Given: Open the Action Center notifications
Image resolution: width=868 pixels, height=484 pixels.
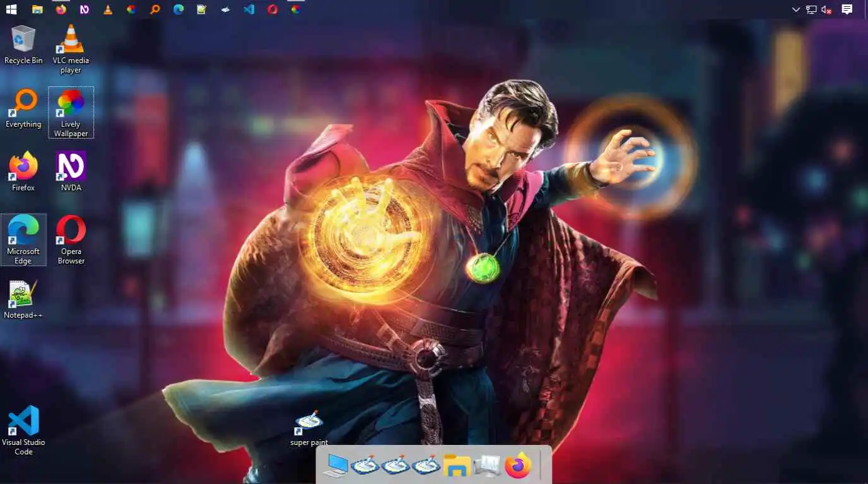Looking at the screenshot, I should click(847, 9).
